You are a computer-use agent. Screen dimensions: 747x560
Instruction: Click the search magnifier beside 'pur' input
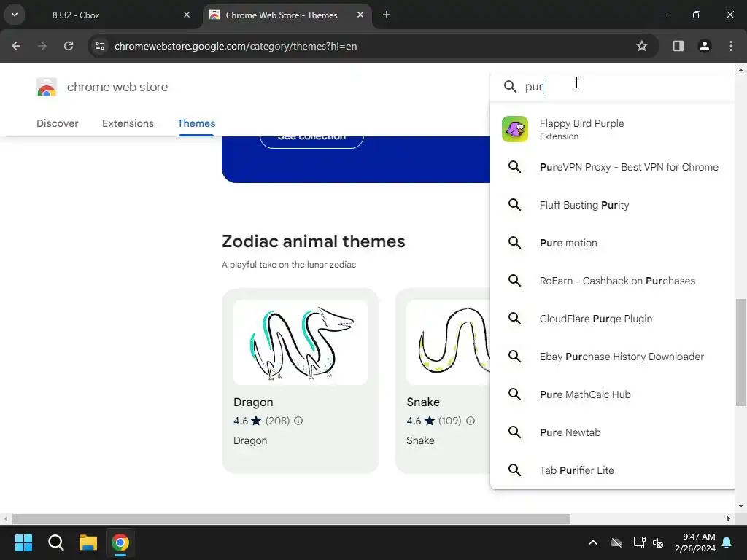510,86
